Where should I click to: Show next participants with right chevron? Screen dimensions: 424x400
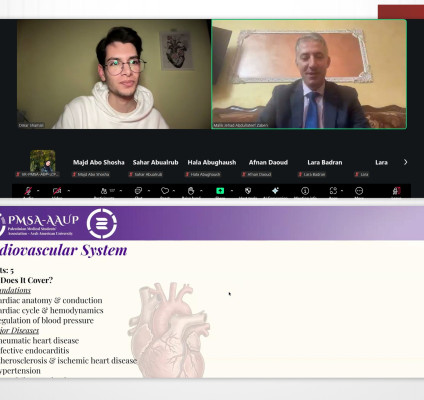(x=405, y=162)
